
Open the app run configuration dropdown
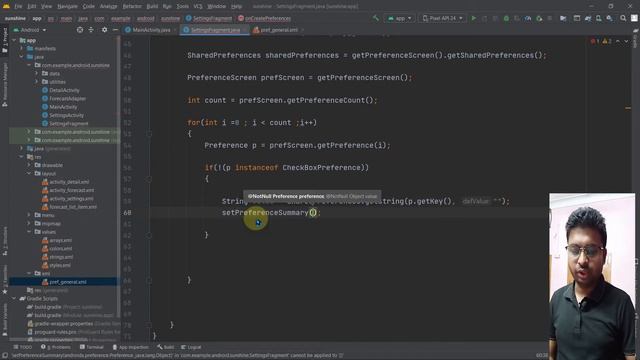400,18
